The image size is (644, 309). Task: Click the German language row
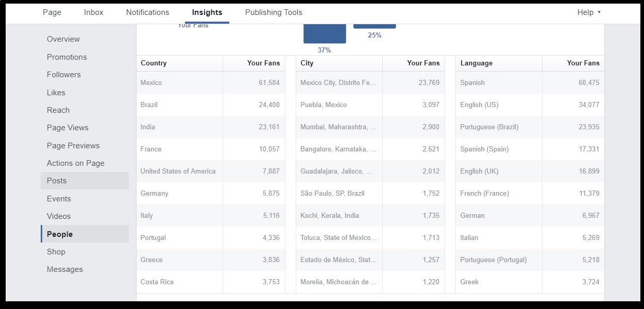click(530, 215)
